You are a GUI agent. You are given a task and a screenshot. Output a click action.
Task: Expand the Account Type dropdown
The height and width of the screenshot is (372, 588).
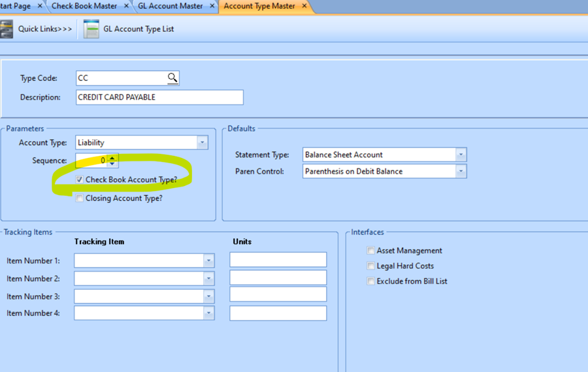pyautogui.click(x=202, y=142)
